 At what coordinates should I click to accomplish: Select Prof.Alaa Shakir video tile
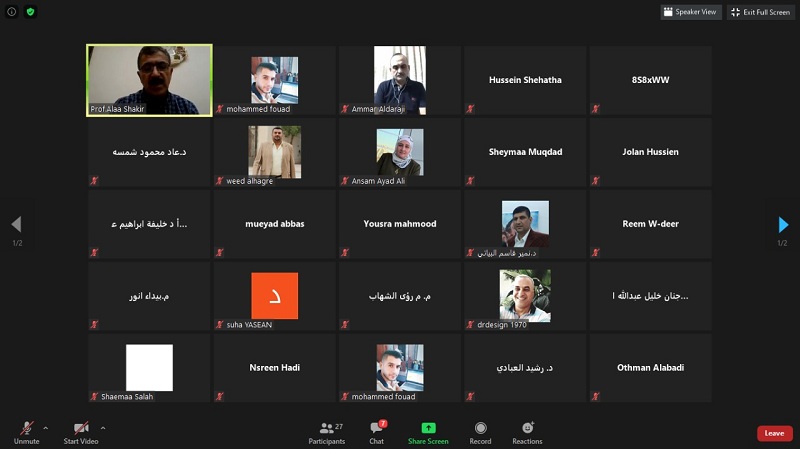[x=149, y=80]
